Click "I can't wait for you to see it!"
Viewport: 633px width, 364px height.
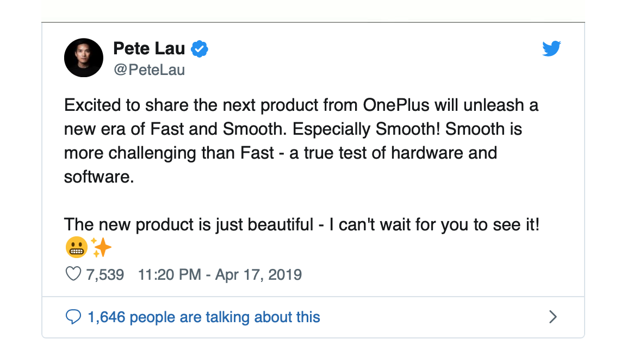click(x=434, y=224)
